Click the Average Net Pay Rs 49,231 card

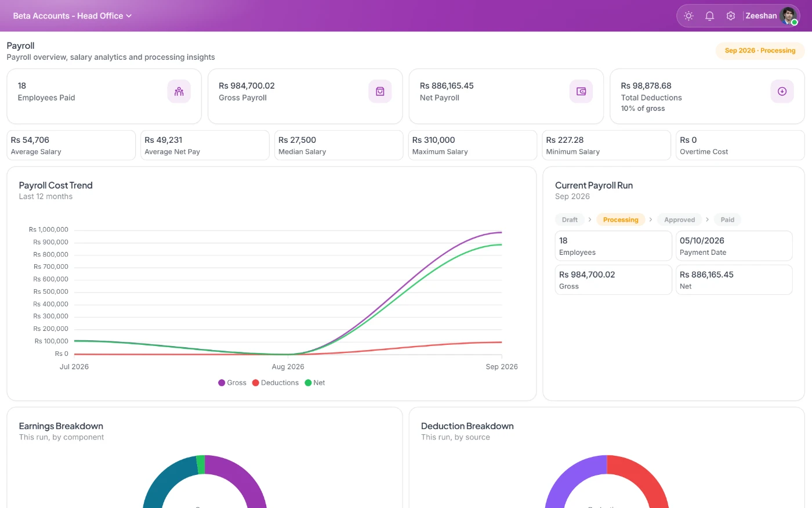pos(205,145)
